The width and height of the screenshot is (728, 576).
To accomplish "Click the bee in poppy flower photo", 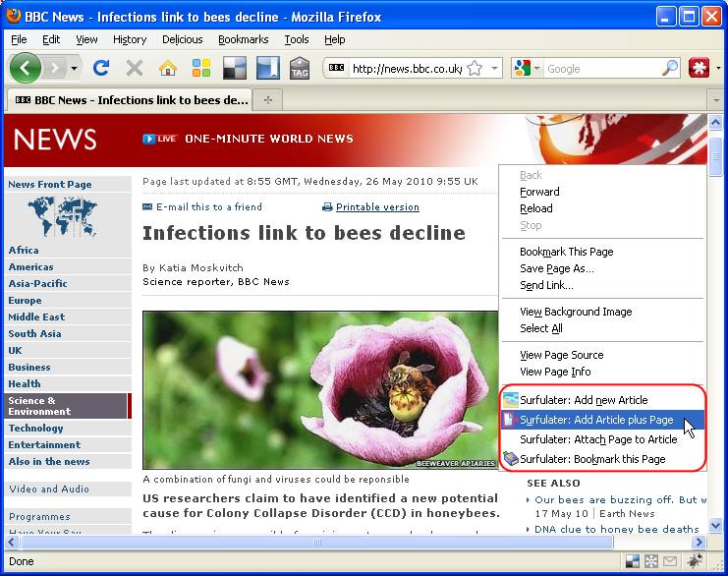I will tap(320, 390).
